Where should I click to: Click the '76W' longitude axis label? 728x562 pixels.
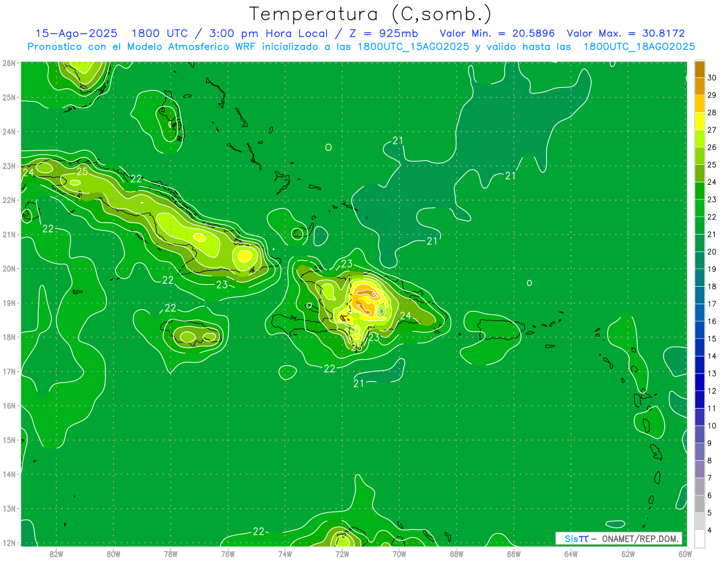[227, 553]
